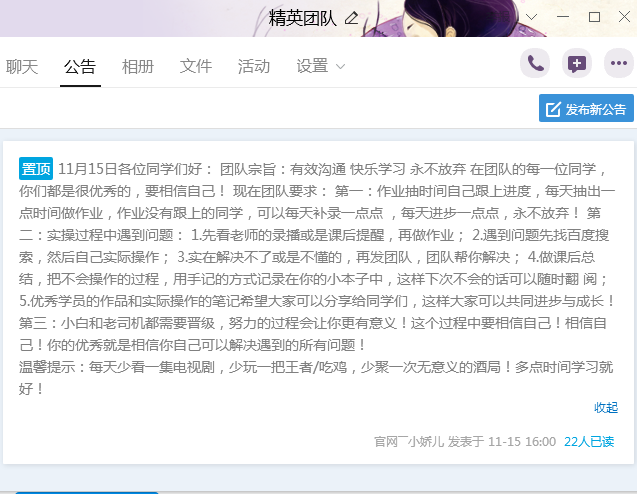The width and height of the screenshot is (637, 494).
Task: Expand the 设置 tab dropdown chevron
Action: [340, 66]
